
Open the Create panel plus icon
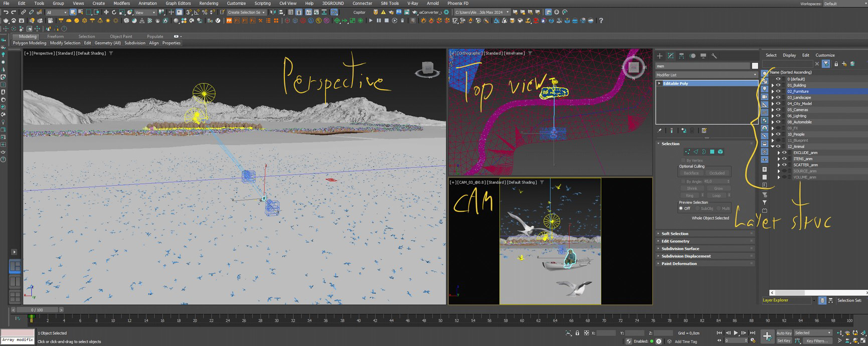(660, 56)
